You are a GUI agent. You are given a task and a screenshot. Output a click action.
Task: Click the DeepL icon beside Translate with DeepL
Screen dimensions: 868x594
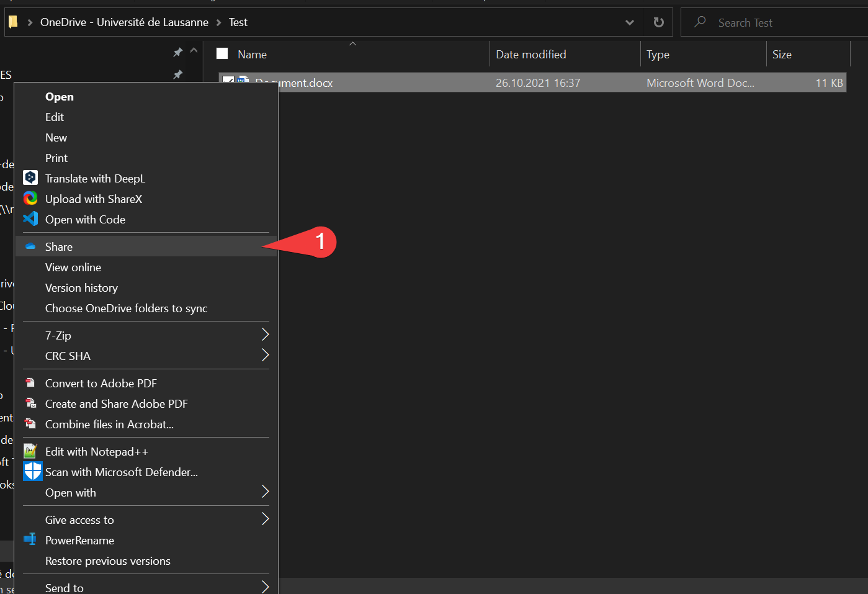pos(30,178)
